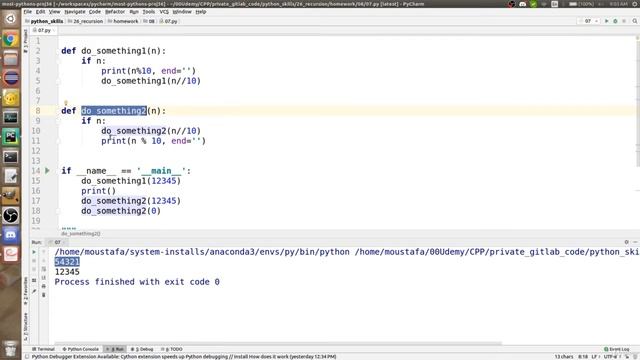This screenshot has width=640, height=360.
Task: Toggle the Project side panel tab
Action: pyautogui.click(x=26, y=42)
